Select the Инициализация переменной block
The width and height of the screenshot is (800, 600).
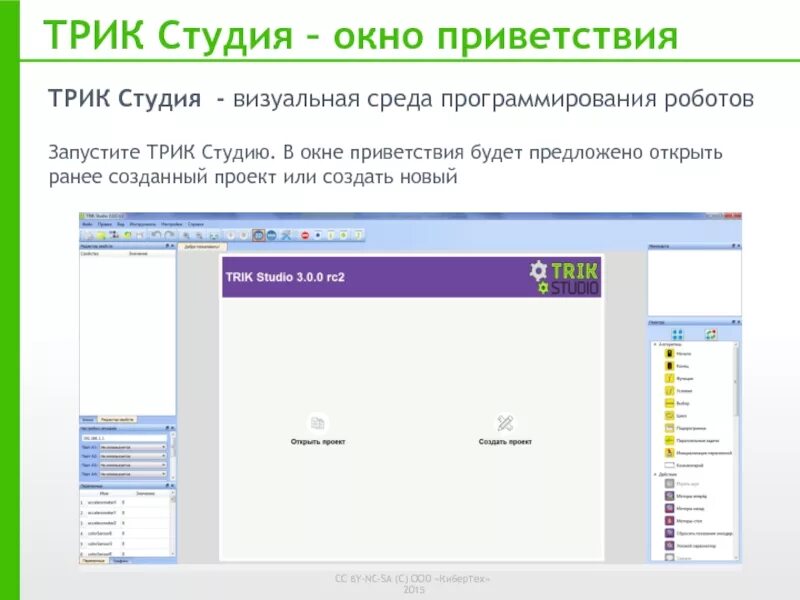point(698,453)
